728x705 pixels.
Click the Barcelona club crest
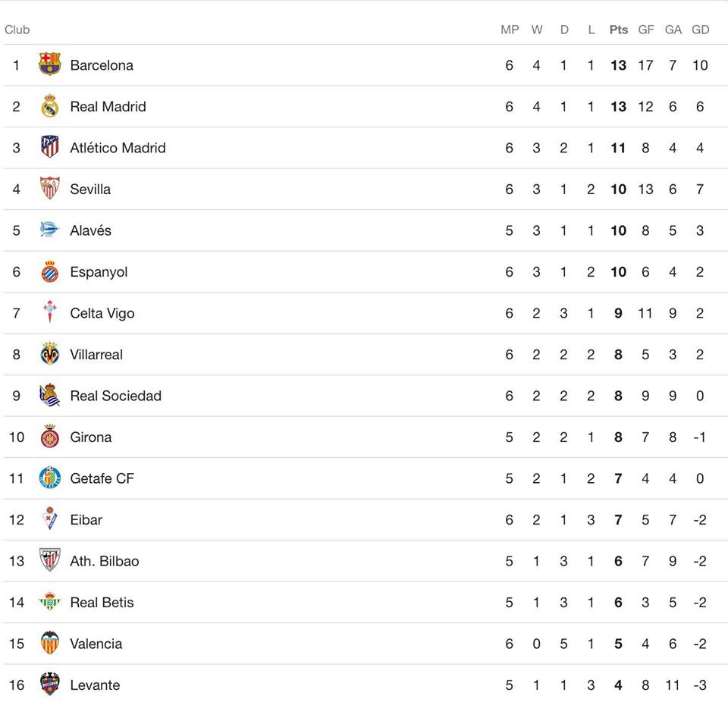(x=50, y=64)
